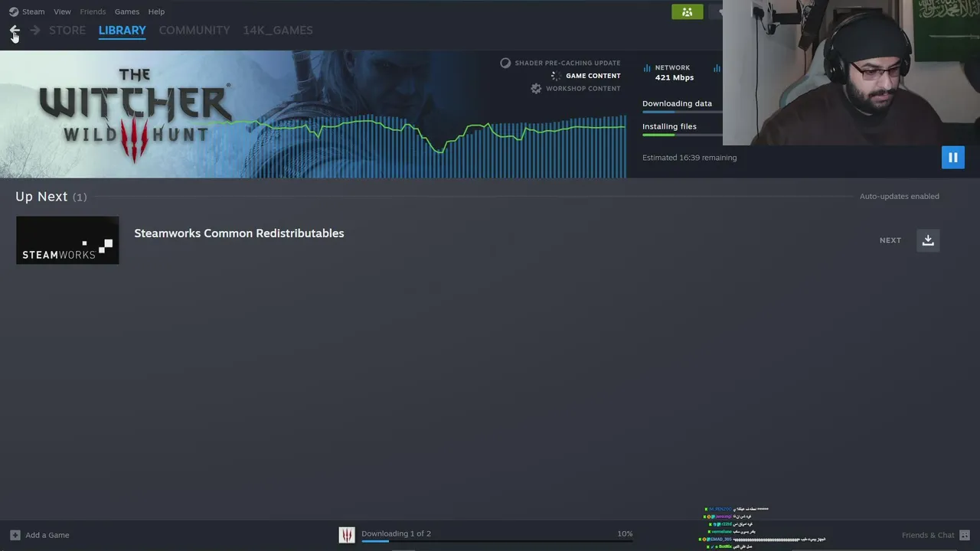Open the Steam menu
Screen dimensions: 980x551
[33, 11]
